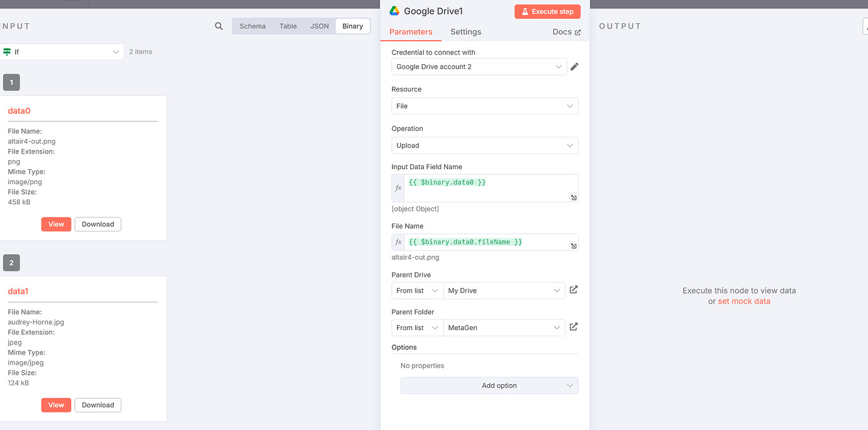Expand the Add option dropdown
868x430 pixels.
coord(489,385)
